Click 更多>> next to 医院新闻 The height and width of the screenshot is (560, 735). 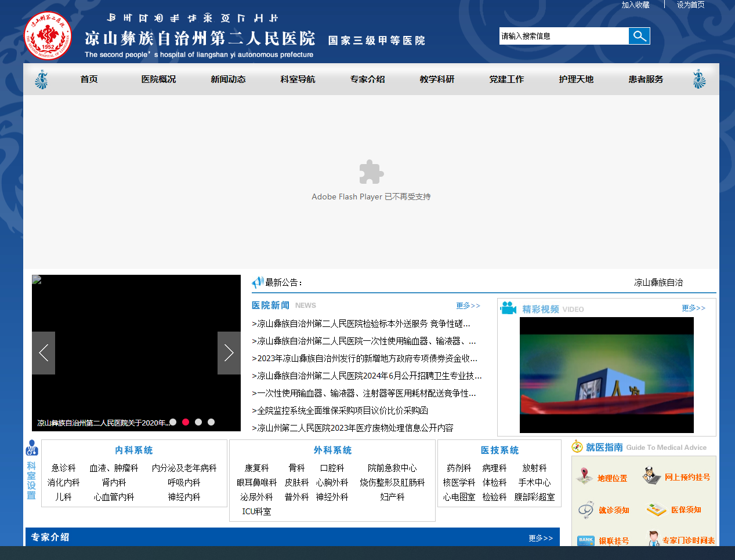[x=468, y=306]
